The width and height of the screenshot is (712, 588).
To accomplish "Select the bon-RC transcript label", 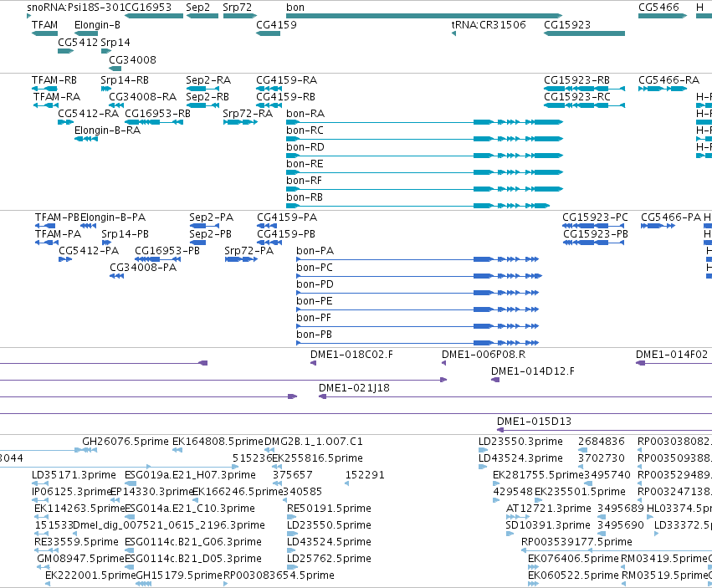I will click(x=305, y=130).
